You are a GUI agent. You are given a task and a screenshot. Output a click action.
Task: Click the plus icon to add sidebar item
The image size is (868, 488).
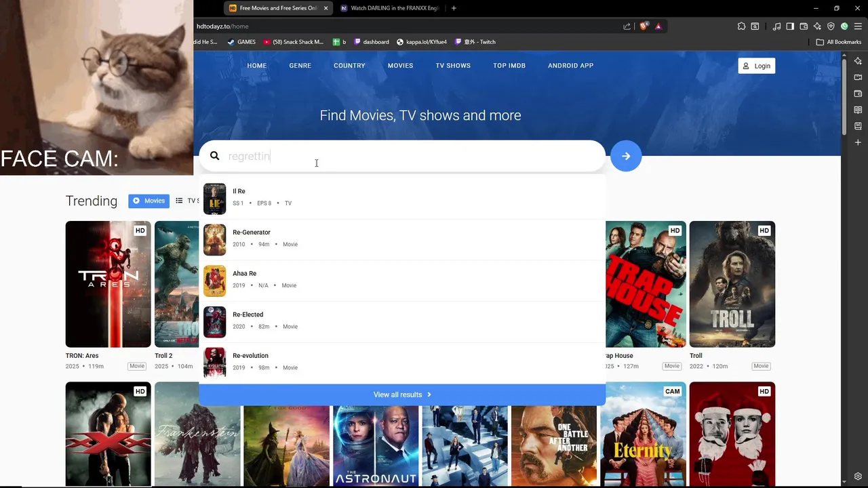(x=858, y=142)
